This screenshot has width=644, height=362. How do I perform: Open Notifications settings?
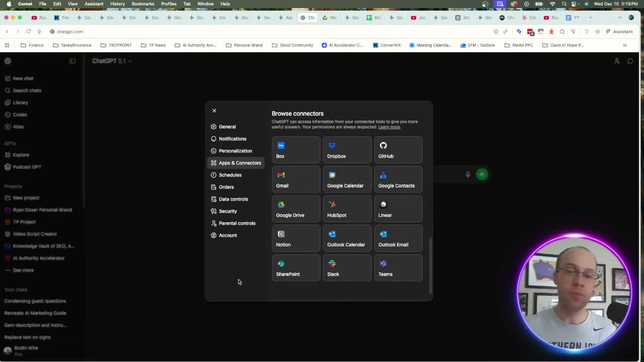[235, 139]
